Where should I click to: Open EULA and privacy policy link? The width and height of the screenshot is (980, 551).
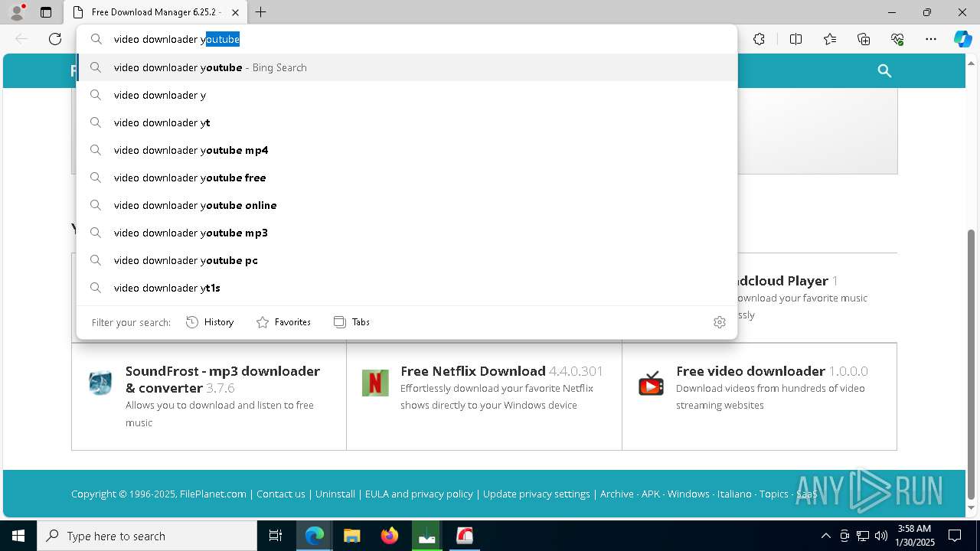[x=419, y=494]
